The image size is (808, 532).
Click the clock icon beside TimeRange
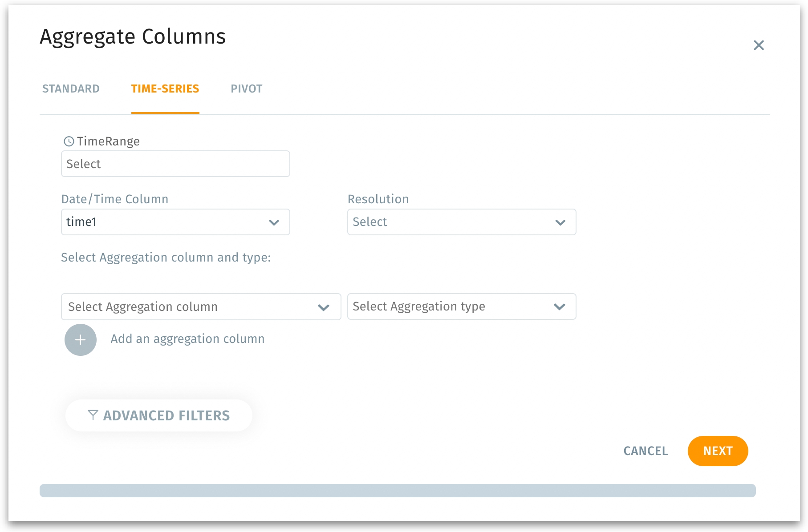pos(69,141)
